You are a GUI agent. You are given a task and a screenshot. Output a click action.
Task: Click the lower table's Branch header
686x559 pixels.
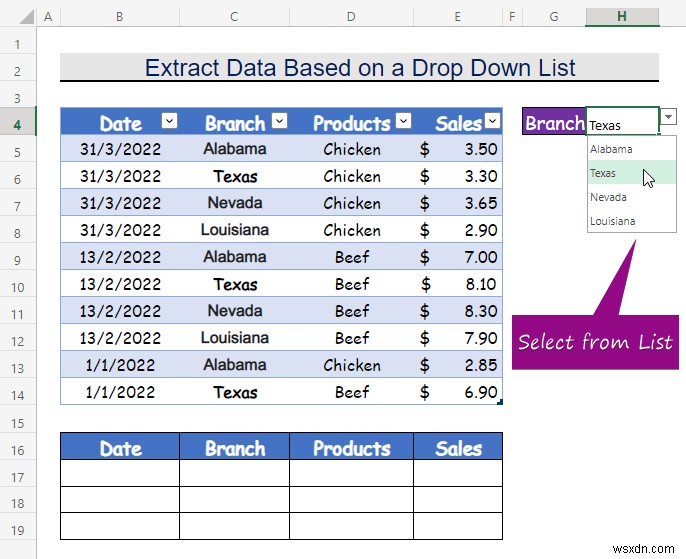[x=234, y=447]
